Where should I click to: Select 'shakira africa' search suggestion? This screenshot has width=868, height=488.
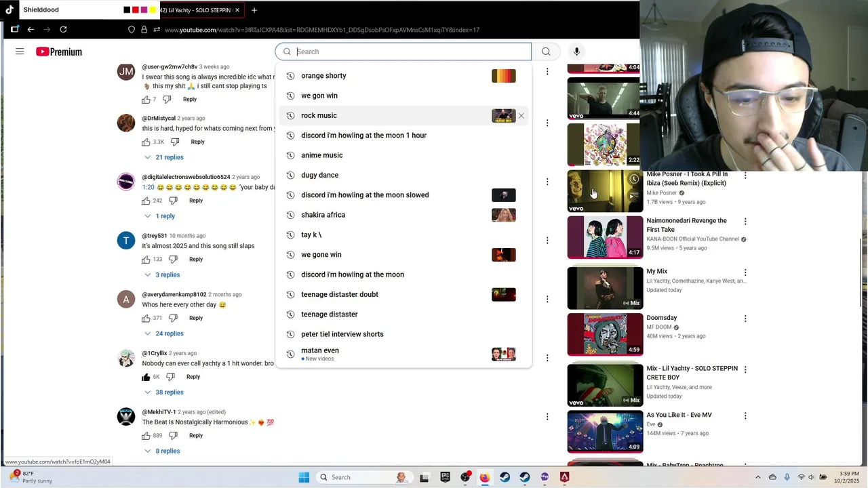point(403,215)
